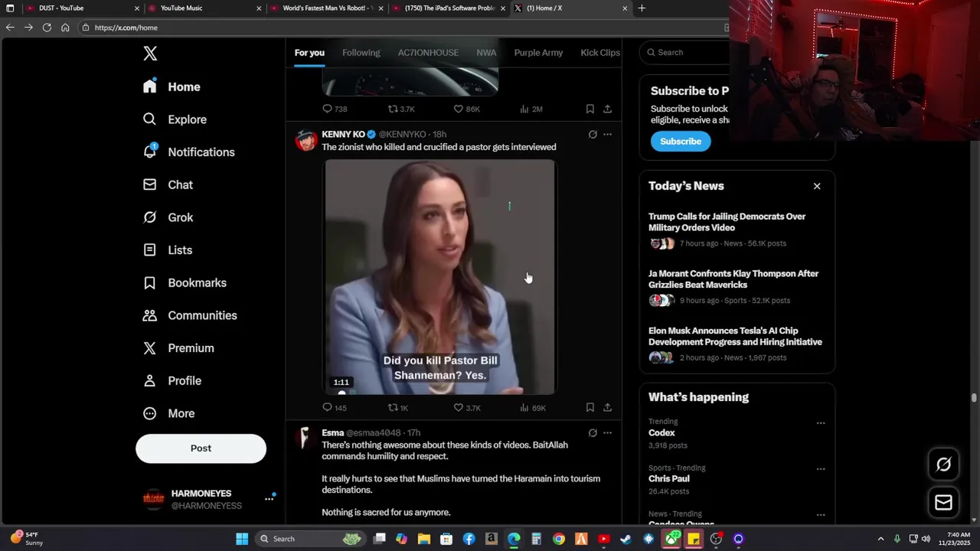
Task: Close the Today's News panel
Action: tap(817, 186)
